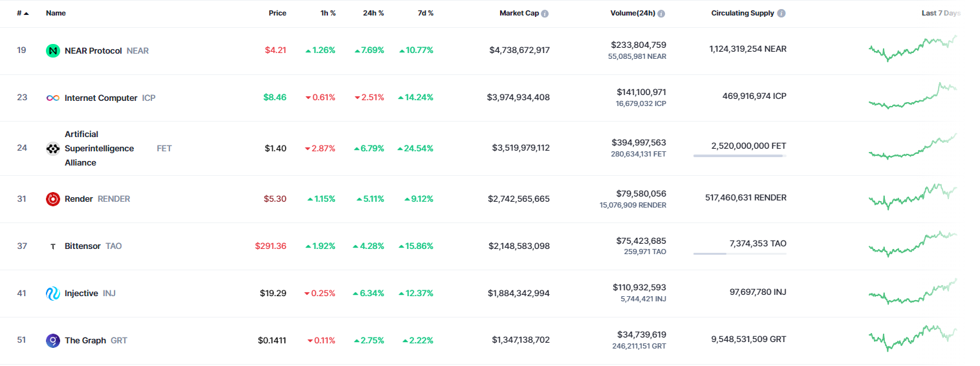
Task: Click ICP price $8.46
Action: (275, 97)
